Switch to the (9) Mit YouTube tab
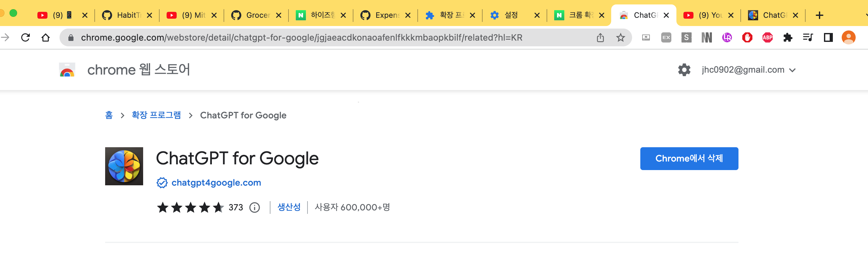This screenshot has height=257, width=868. (191, 15)
